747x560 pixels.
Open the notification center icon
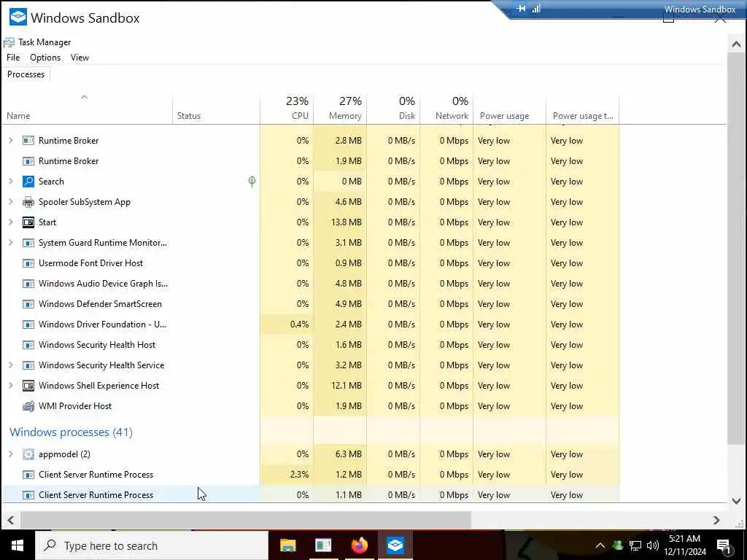click(x=724, y=546)
